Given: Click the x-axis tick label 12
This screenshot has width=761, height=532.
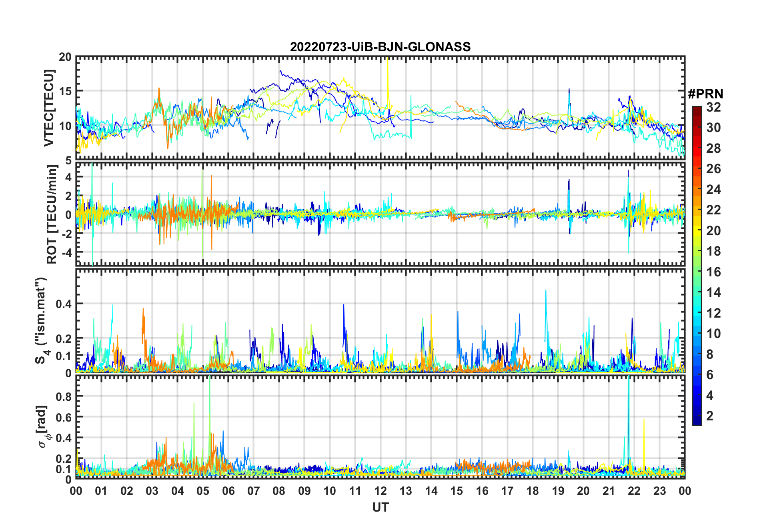Looking at the screenshot, I should coord(380,491).
